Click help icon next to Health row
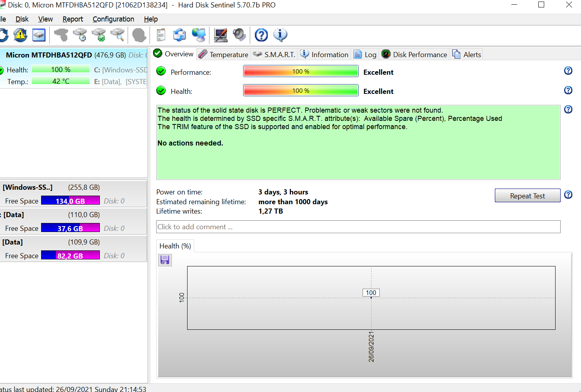581x392 pixels. click(568, 90)
